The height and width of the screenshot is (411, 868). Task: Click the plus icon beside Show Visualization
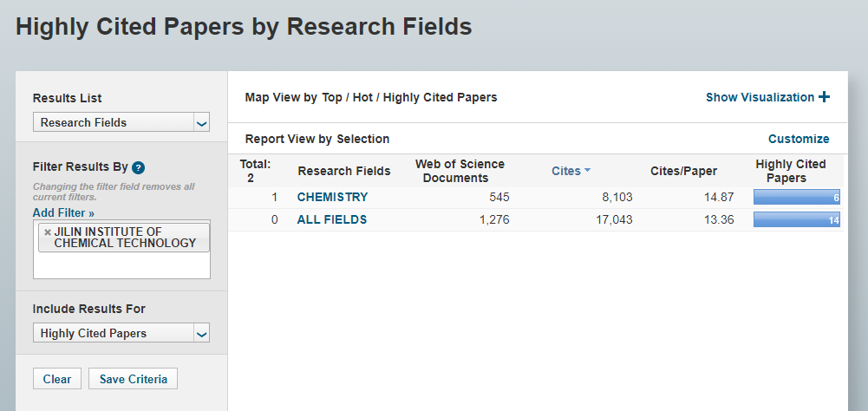(x=824, y=97)
